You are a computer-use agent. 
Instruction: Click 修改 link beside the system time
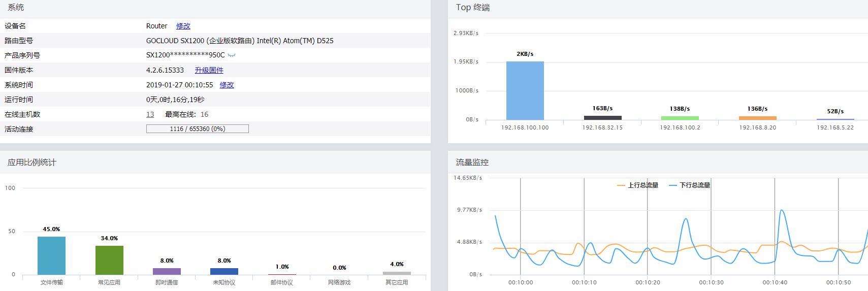[x=227, y=85]
